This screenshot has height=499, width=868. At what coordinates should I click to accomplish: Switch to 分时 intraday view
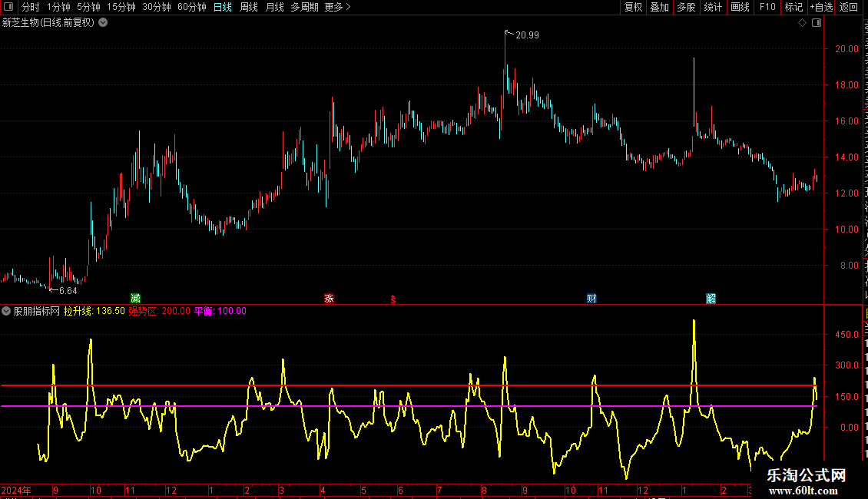[31, 7]
